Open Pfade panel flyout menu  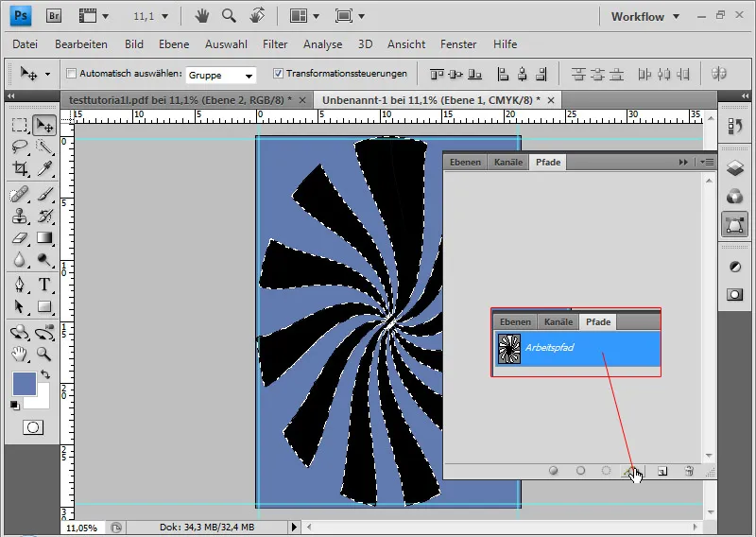click(707, 162)
